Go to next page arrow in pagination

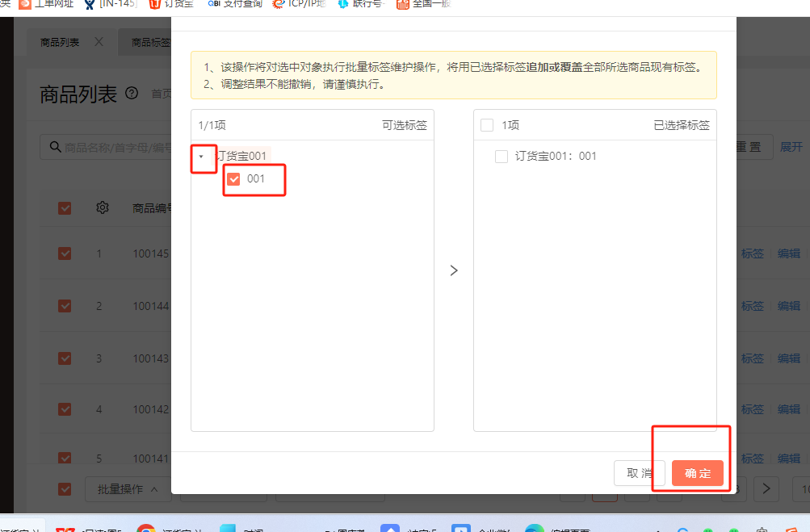point(766,488)
